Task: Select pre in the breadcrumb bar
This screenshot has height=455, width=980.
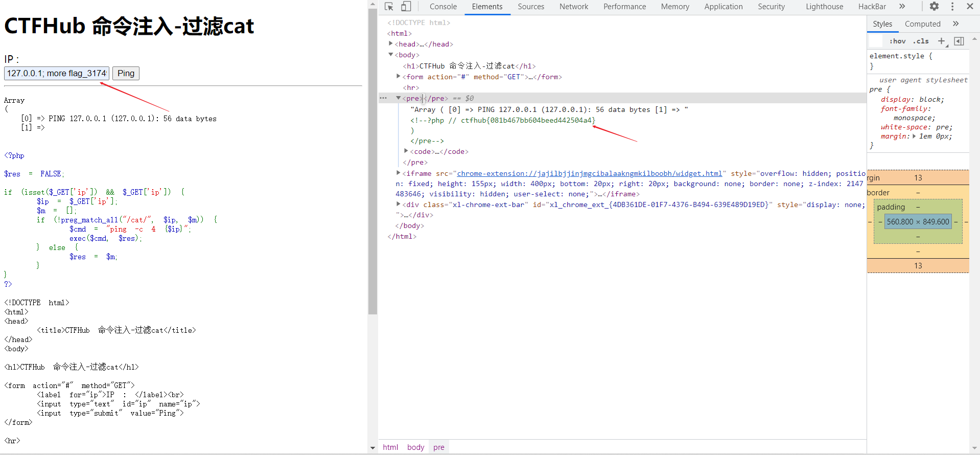Action: (x=439, y=447)
